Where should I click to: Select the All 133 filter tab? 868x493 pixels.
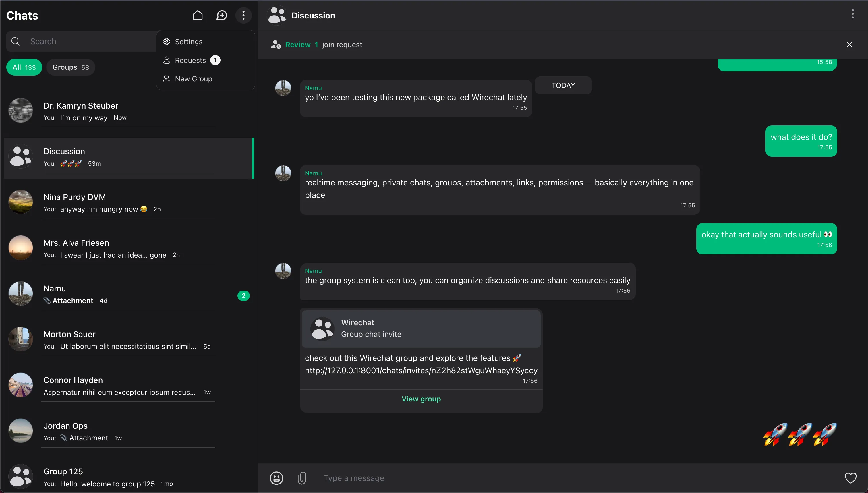[x=24, y=67]
